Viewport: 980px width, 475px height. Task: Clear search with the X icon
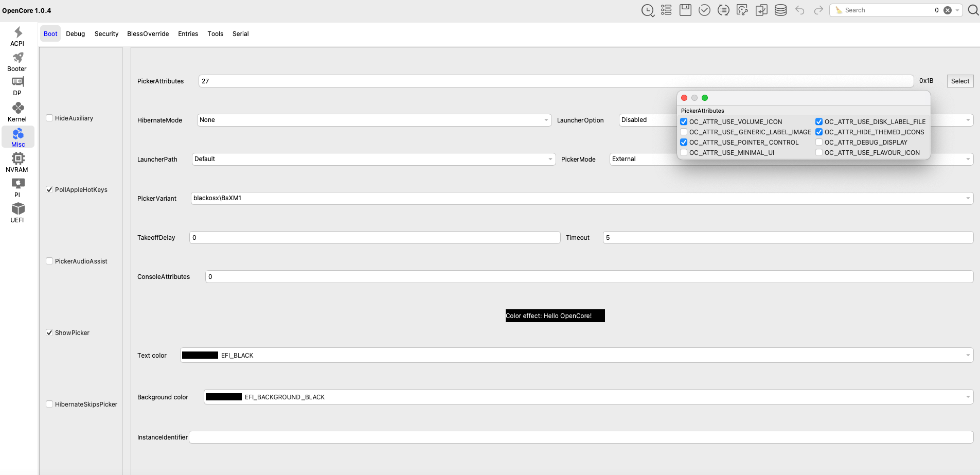point(948,10)
